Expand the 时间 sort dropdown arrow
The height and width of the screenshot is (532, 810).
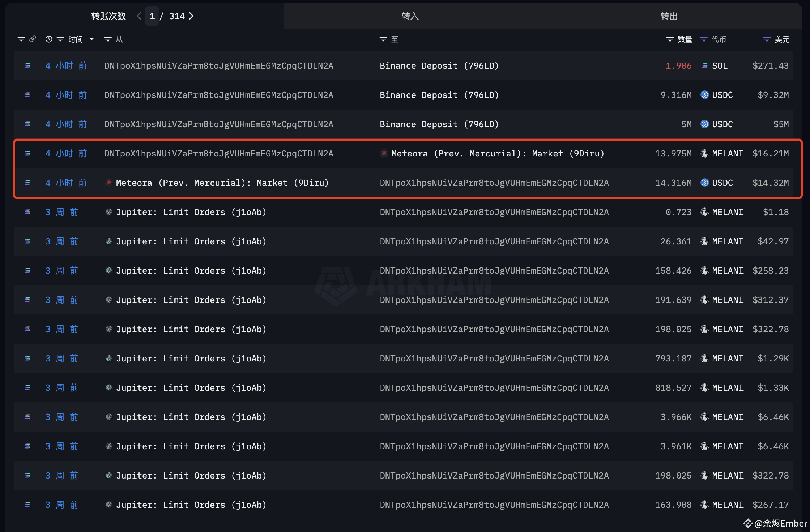[92, 39]
